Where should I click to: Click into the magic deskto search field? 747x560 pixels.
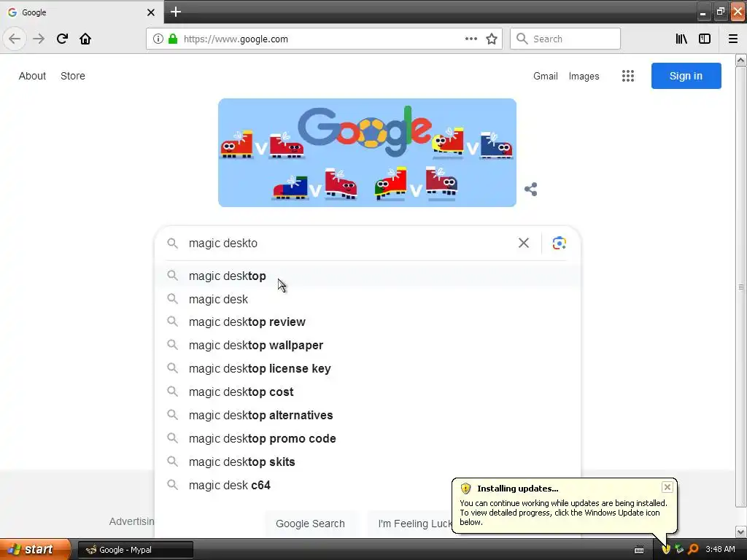coord(348,243)
